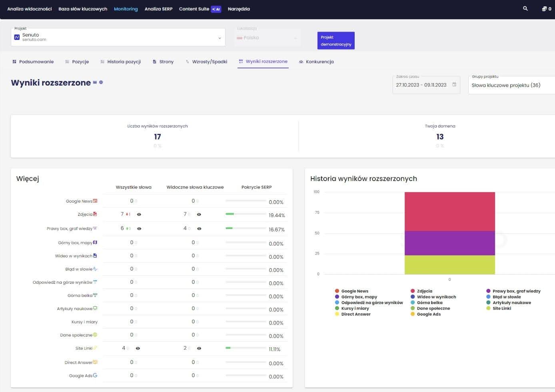Click the info icon beside Wyniki rozszerzone heading
The height and width of the screenshot is (392, 555).
click(101, 82)
